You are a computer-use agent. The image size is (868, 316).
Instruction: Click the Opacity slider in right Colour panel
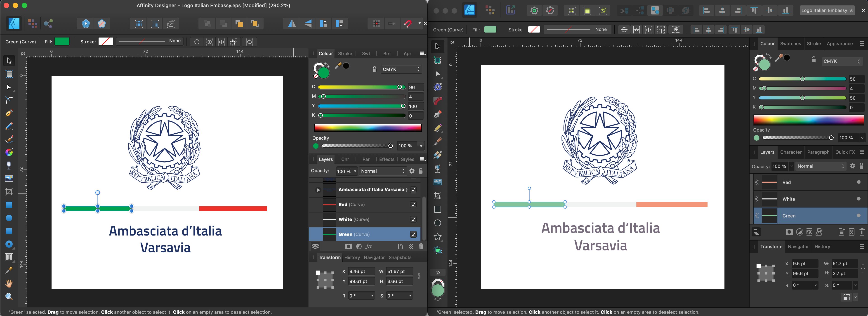coord(798,138)
